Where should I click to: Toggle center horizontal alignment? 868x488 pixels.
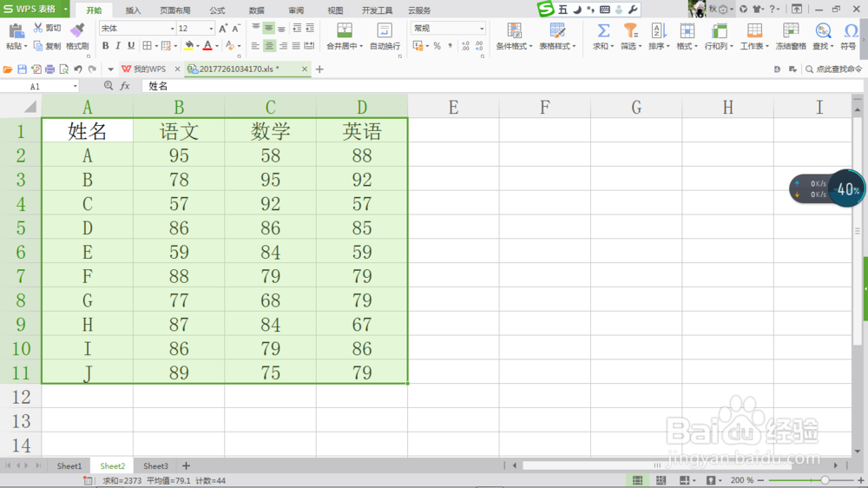point(269,46)
